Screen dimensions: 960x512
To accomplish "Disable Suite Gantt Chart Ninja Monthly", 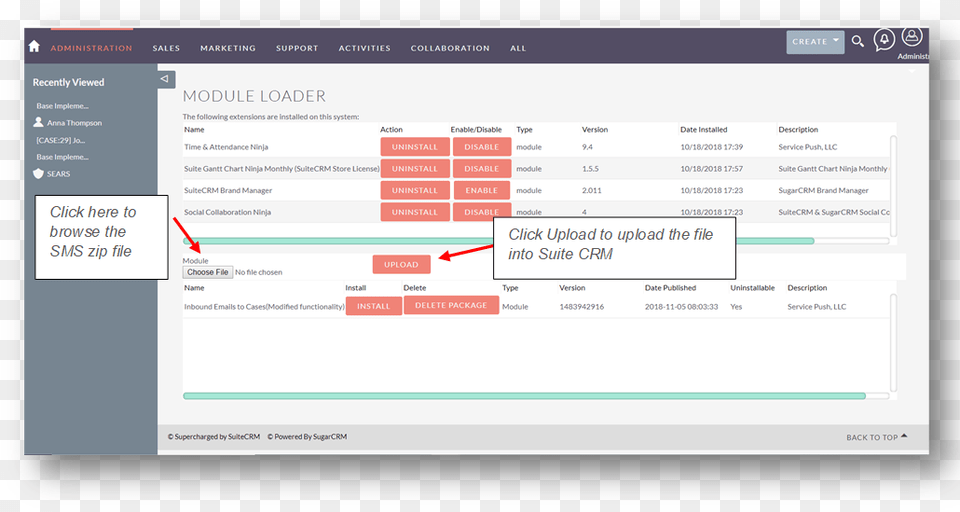I will 481,169.
